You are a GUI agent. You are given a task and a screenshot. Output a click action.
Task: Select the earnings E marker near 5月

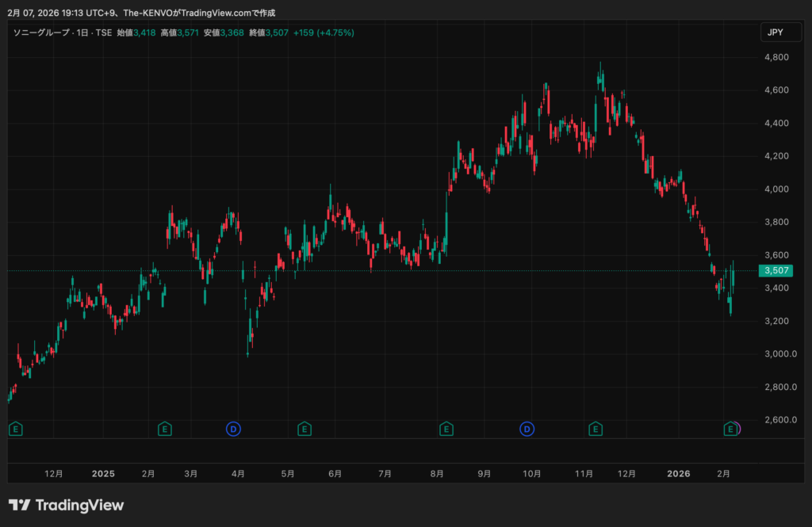coord(304,429)
